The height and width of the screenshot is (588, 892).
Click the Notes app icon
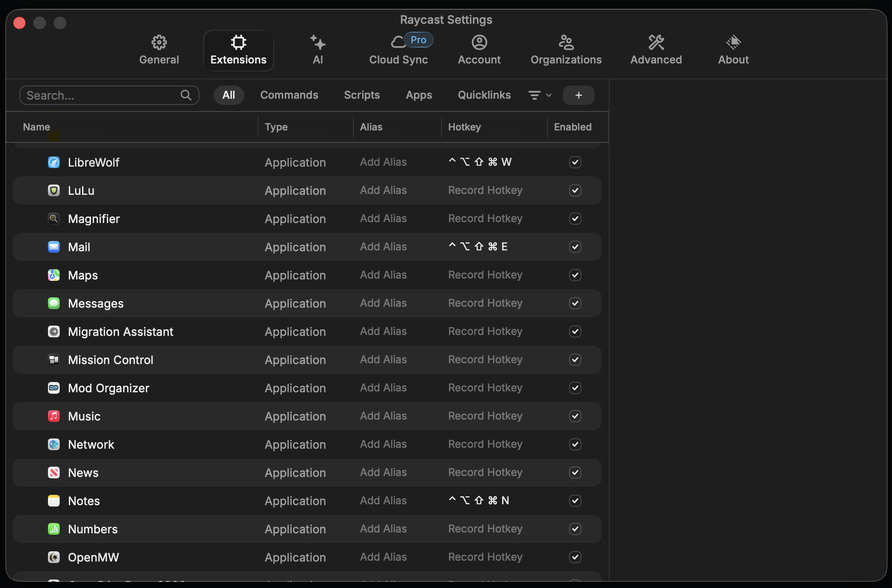click(54, 501)
